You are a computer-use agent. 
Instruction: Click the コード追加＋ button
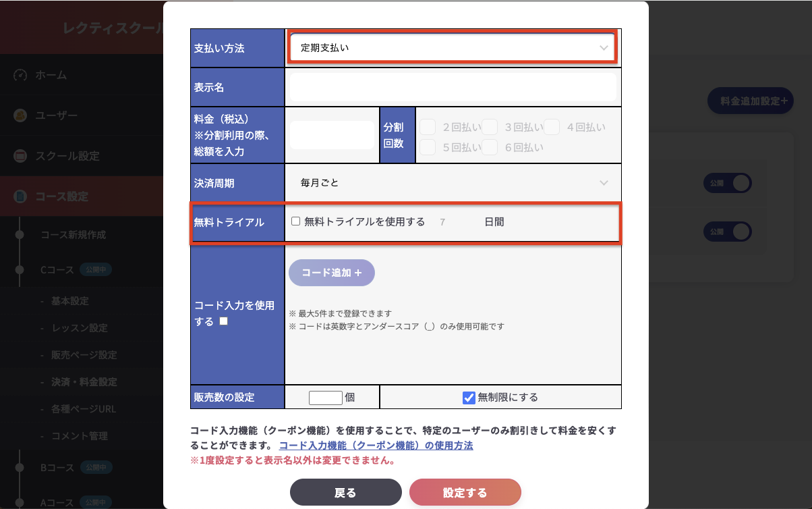point(331,273)
